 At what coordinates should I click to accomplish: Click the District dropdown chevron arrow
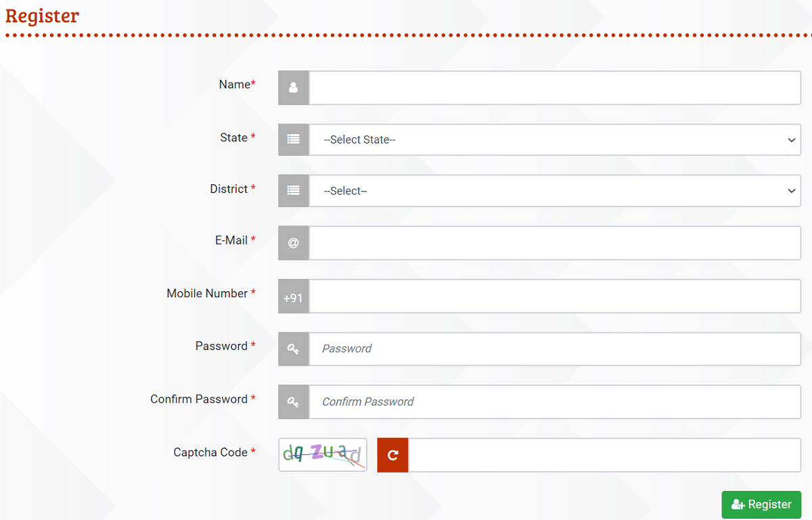click(x=792, y=192)
